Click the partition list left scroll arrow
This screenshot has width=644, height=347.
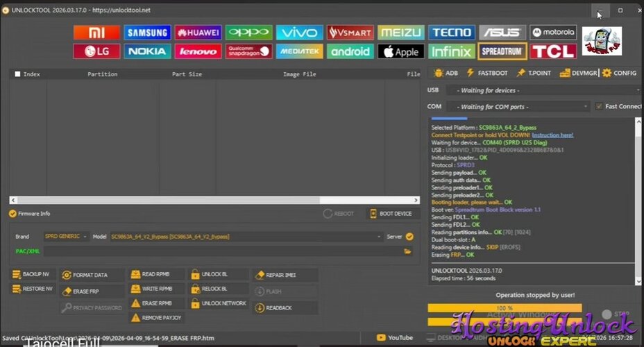tap(13, 200)
